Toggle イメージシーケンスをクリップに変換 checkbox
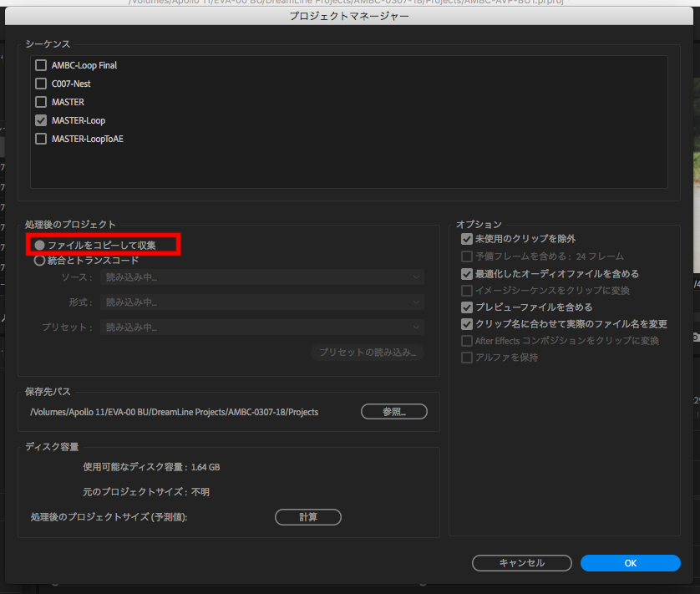The height and width of the screenshot is (594, 700). [467, 291]
